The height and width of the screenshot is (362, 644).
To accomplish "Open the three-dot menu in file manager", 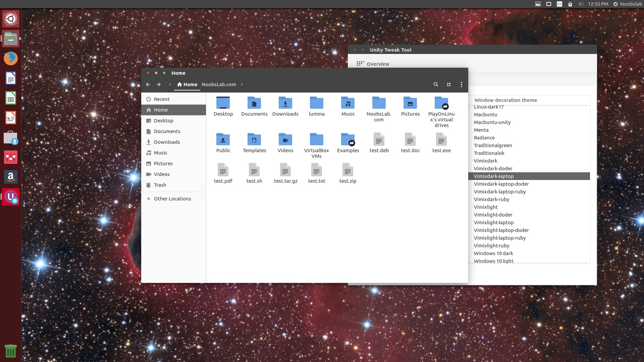I will click(462, 84).
